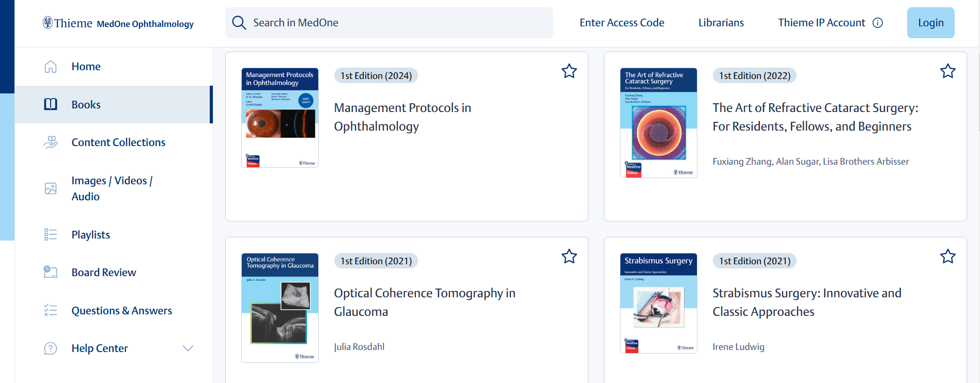Open Management Protocols in Ophthalmology cover thumbnail

[280, 118]
